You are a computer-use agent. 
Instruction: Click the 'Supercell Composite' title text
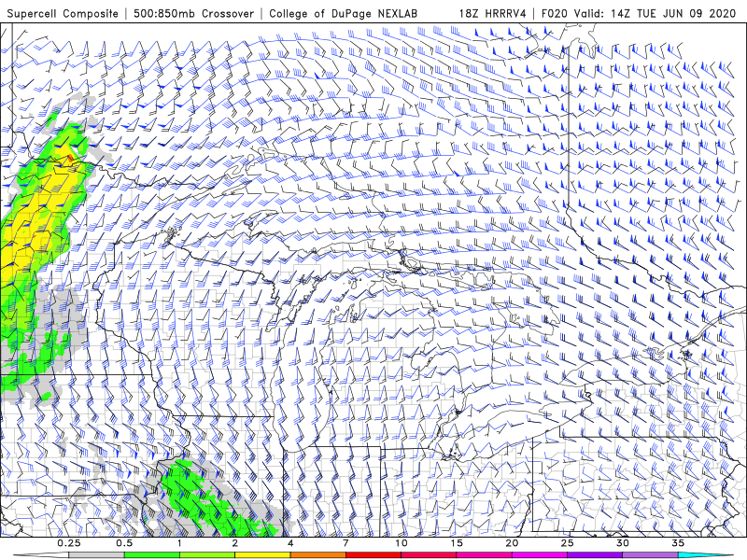point(63,14)
